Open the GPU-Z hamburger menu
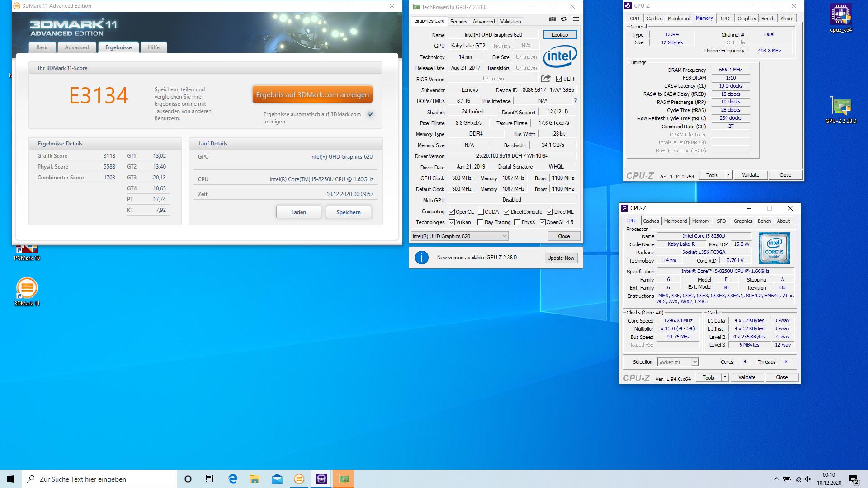This screenshot has width=868, height=488. 576,19
